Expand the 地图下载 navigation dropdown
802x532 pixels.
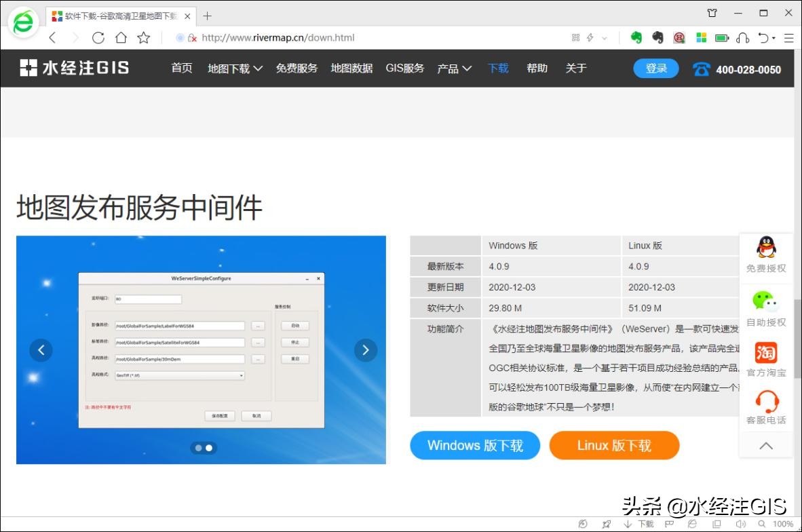[x=235, y=69]
